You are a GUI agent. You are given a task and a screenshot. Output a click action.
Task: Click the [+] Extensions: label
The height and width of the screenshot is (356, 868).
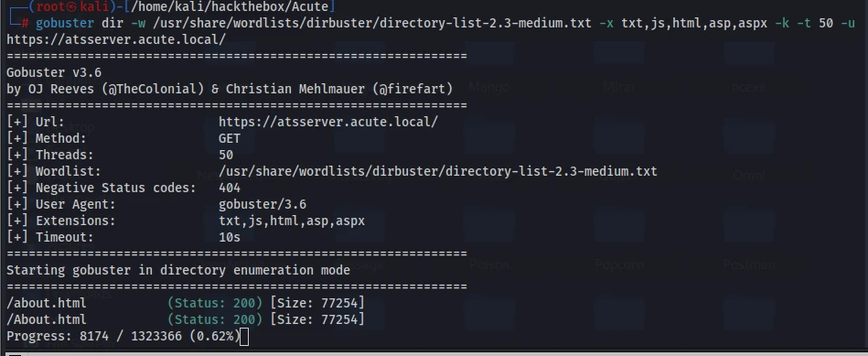(61, 221)
